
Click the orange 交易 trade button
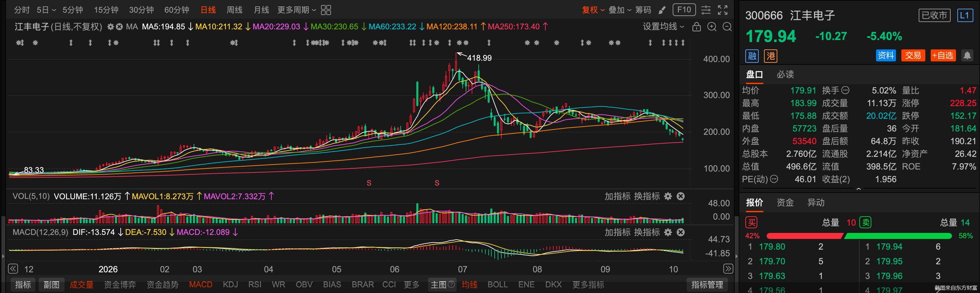(913, 56)
